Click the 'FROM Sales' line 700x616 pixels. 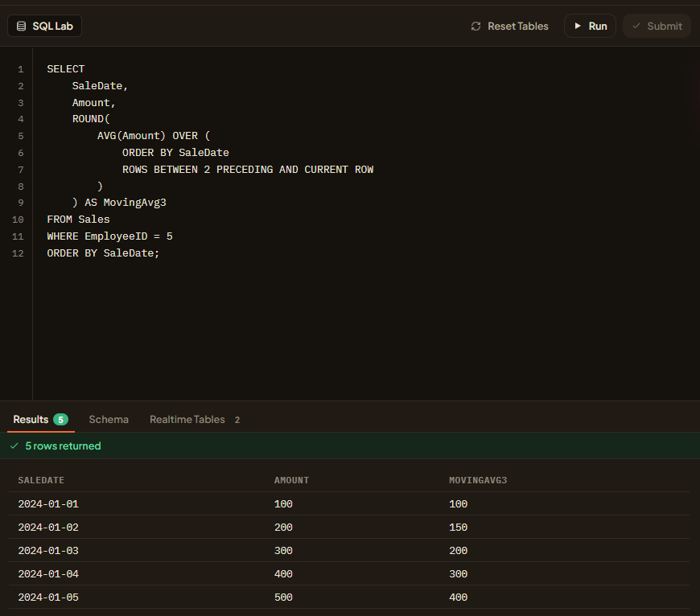point(78,220)
